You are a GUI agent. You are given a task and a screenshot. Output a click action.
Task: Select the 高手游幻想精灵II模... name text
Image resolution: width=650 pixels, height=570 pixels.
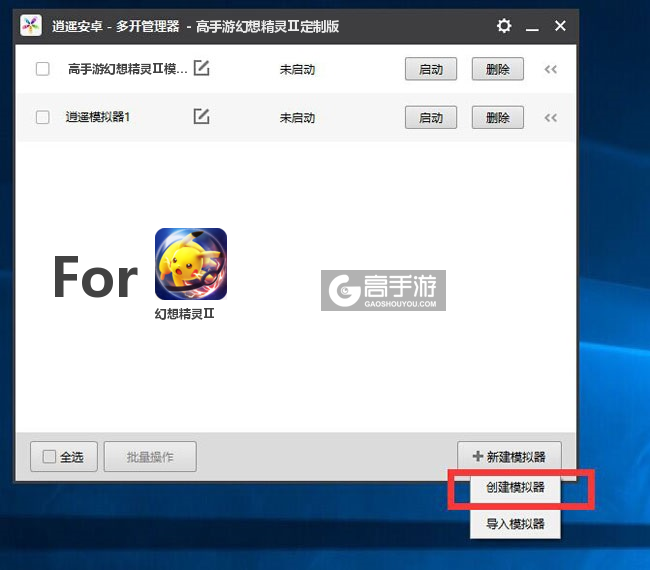pos(128,69)
